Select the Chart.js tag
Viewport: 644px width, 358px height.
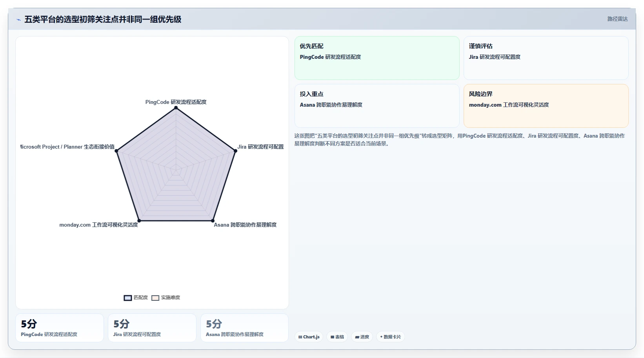click(x=309, y=337)
